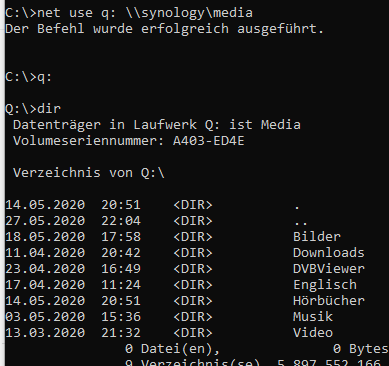Select the Englisch directory name
Viewport: 389px width, 366px height.
pyautogui.click(x=325, y=285)
